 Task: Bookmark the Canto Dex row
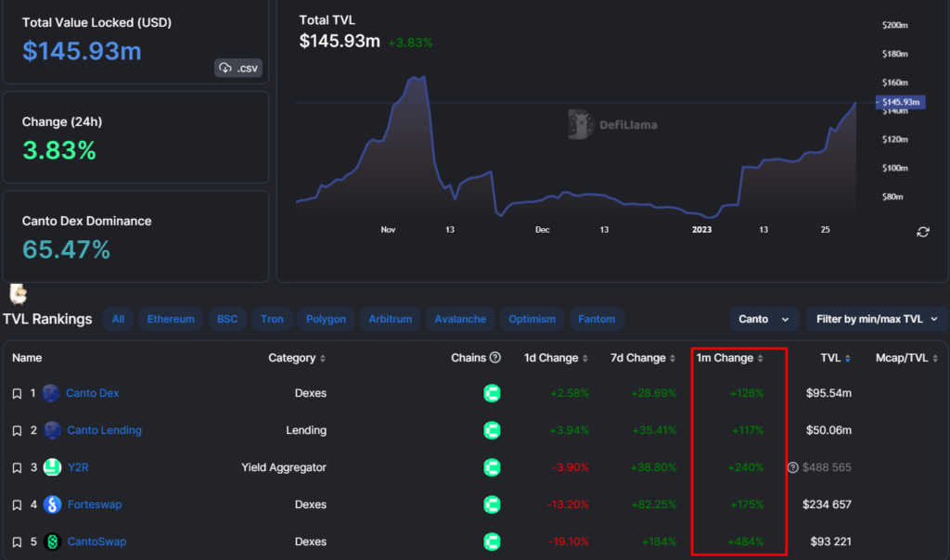17,393
